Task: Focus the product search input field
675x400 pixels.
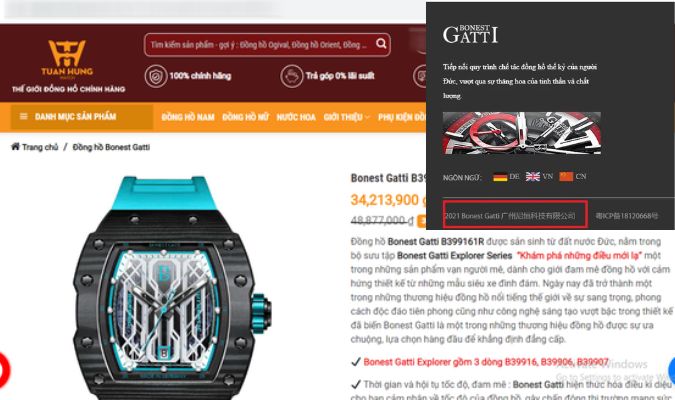Action: coord(260,44)
